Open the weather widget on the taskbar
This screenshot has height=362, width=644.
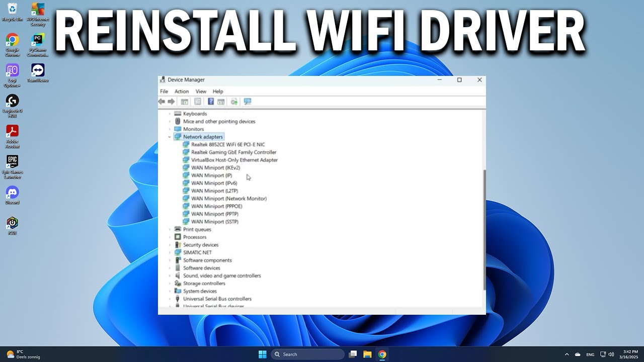[23, 354]
